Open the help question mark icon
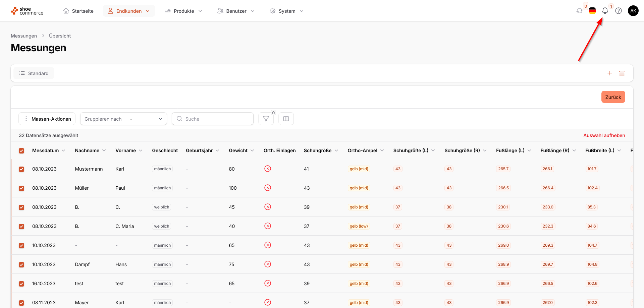 619,11
